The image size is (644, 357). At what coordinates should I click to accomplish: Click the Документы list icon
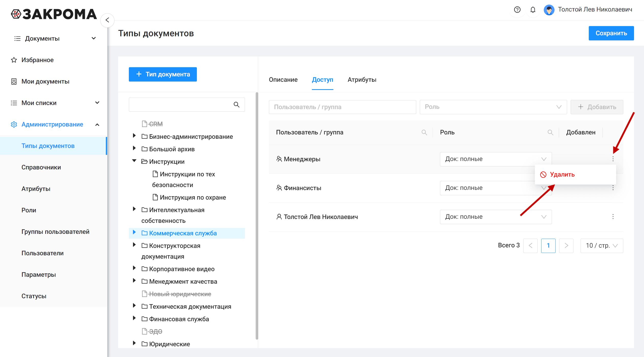click(x=17, y=39)
